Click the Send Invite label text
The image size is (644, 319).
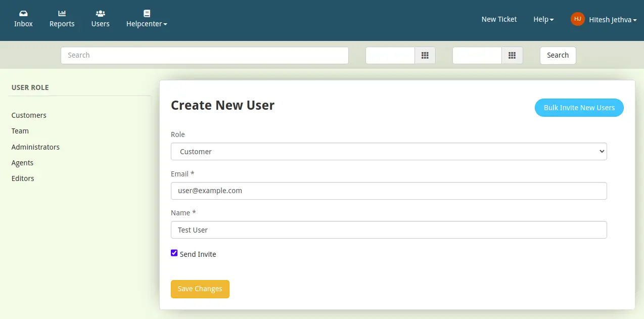[x=198, y=254]
